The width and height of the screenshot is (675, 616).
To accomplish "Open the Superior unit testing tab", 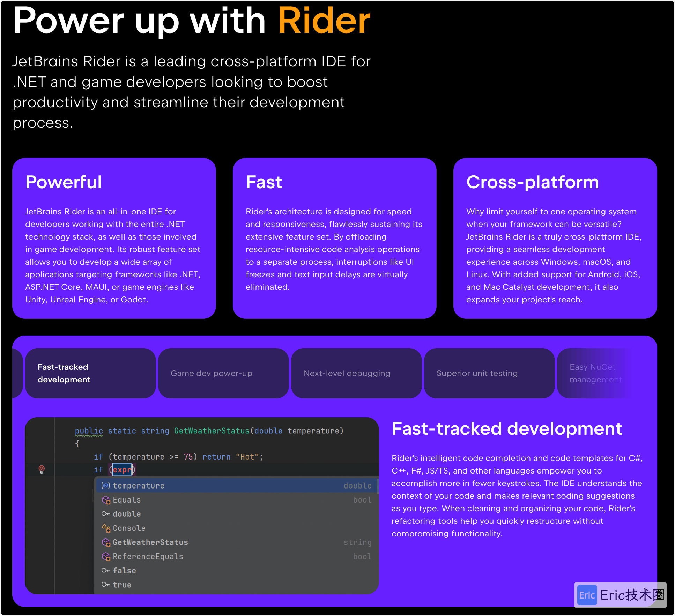I will click(489, 373).
